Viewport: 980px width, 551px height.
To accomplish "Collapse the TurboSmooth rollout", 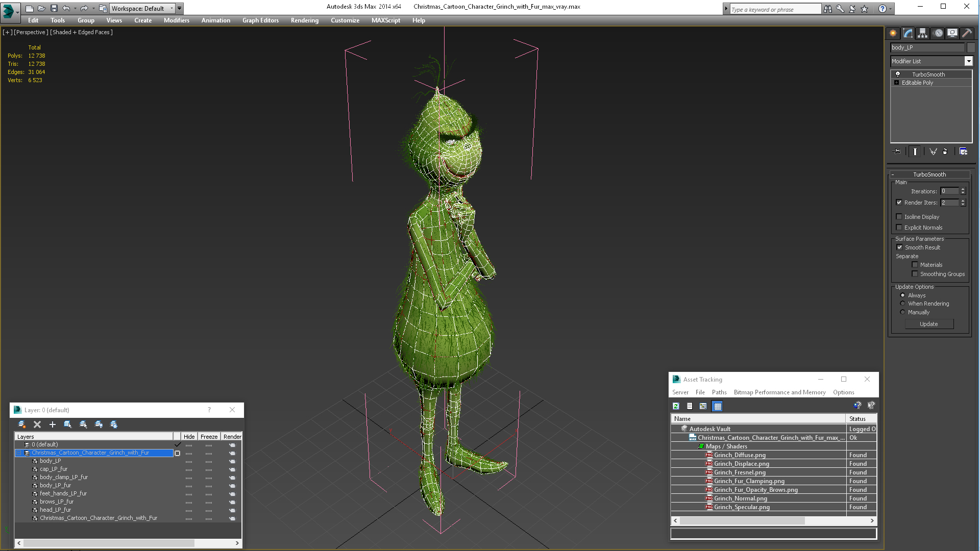I will (x=929, y=174).
